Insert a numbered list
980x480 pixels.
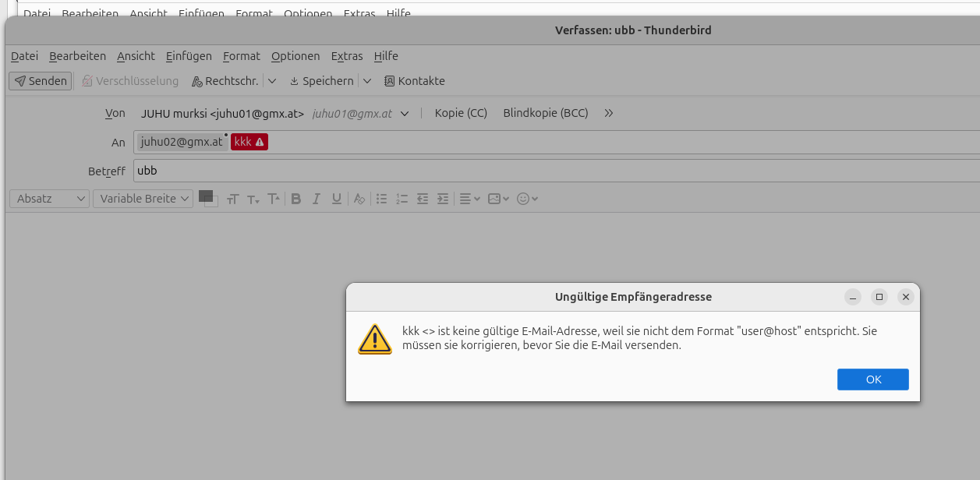coord(402,199)
